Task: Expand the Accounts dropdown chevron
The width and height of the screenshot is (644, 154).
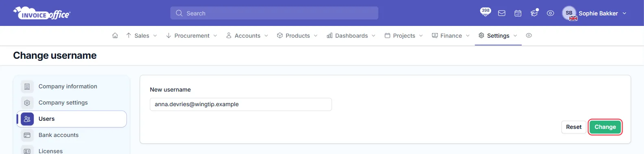Action: (x=266, y=36)
